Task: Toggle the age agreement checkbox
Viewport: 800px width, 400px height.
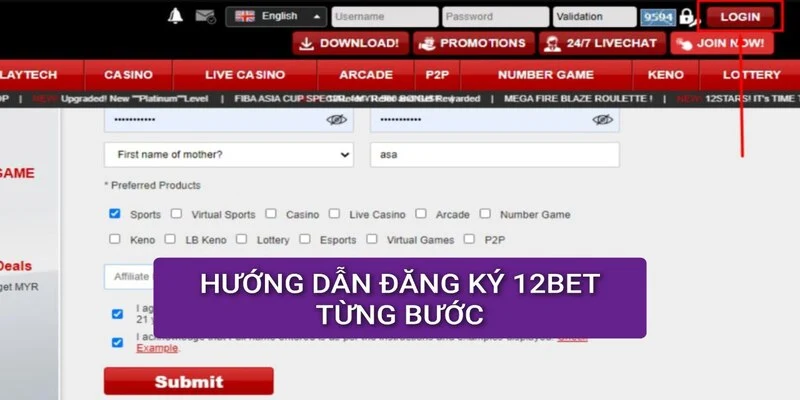Action: (x=117, y=314)
